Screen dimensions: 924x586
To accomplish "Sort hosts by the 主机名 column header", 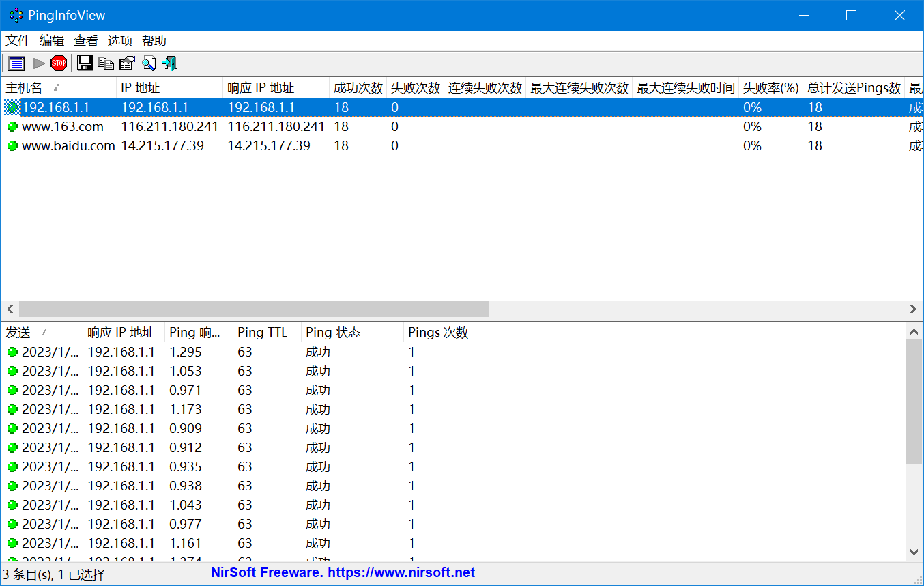I will [x=59, y=87].
